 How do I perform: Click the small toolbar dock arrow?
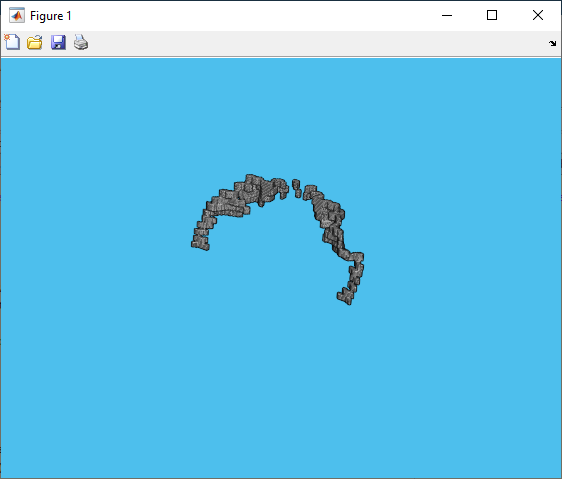(x=552, y=43)
